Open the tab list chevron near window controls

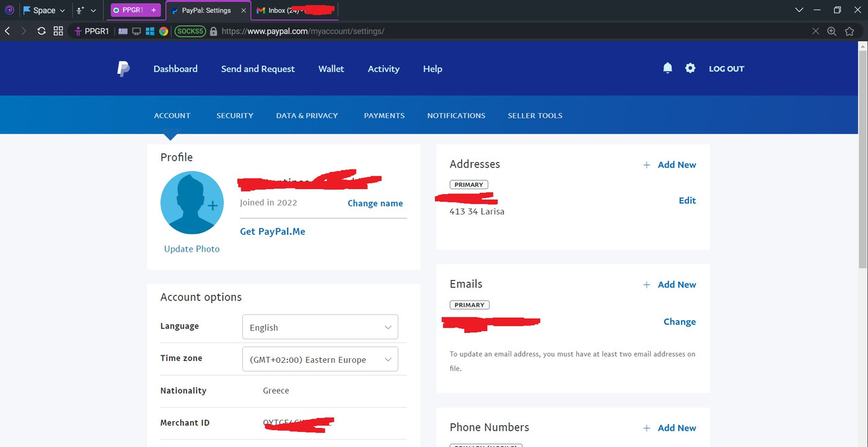click(800, 10)
